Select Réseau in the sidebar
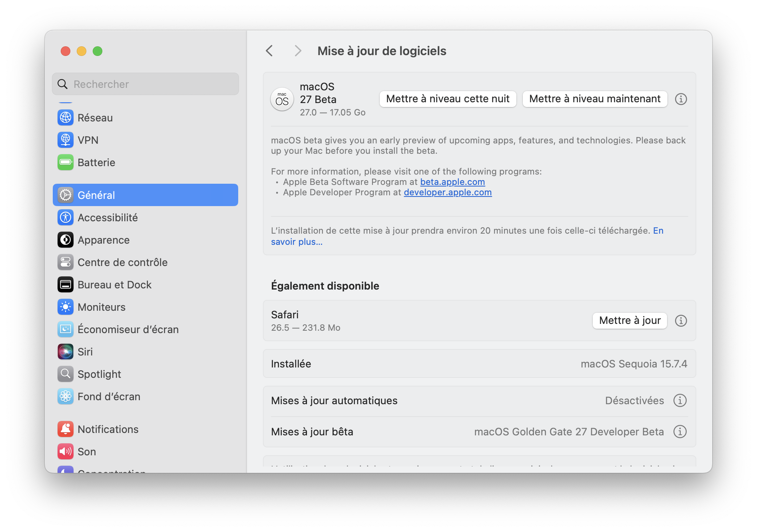Viewport: 757px width, 532px height. 145,118
